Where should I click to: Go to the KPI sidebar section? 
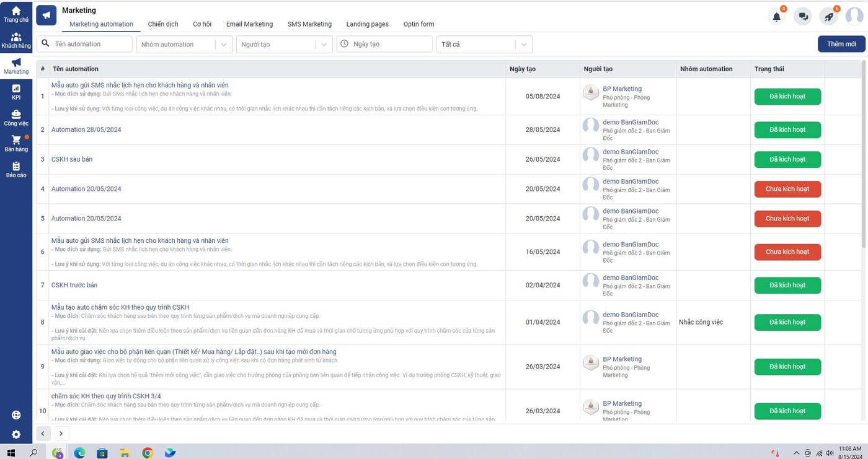(x=15, y=92)
